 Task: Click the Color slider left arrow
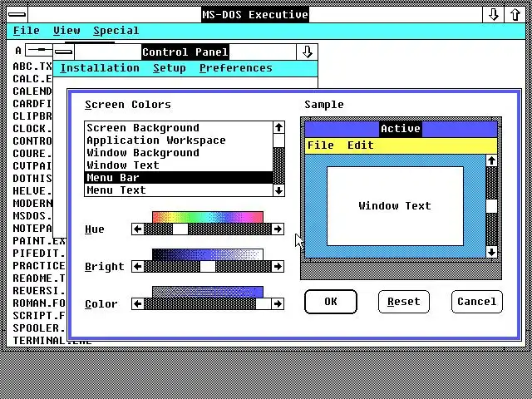138,303
